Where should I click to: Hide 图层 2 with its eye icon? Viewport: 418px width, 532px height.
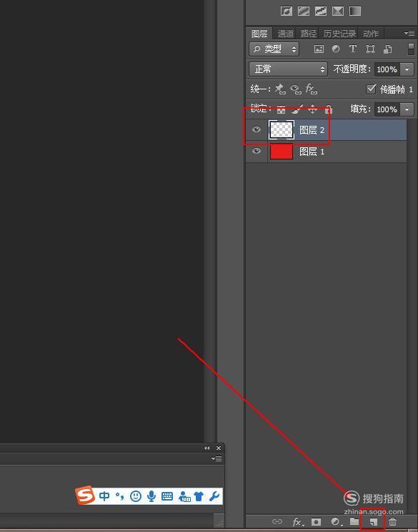[257, 129]
